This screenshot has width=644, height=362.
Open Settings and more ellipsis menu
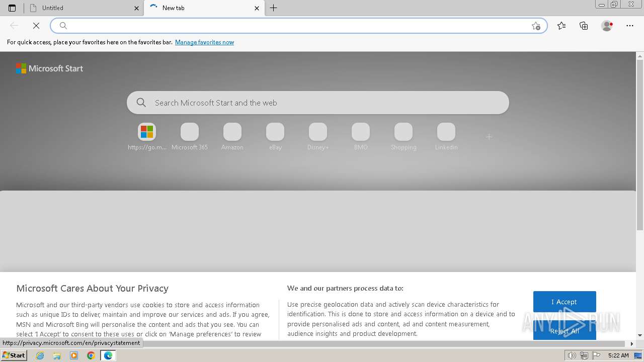tap(630, 26)
